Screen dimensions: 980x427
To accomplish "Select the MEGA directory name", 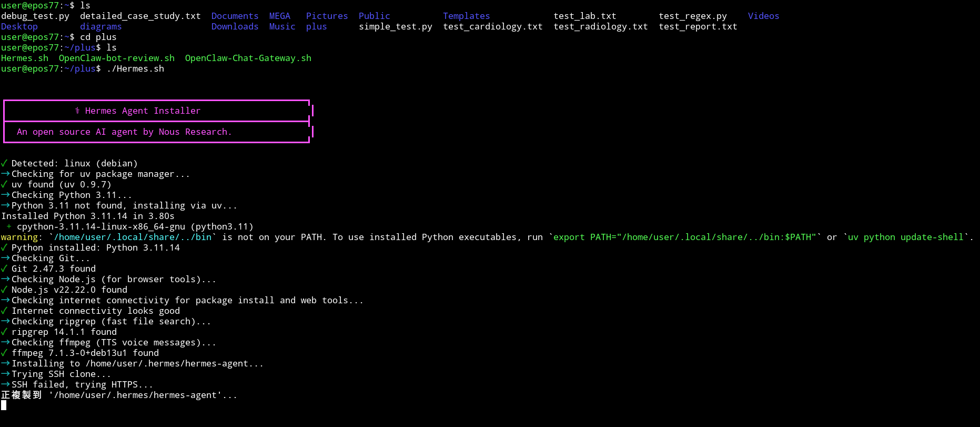I will pyautogui.click(x=280, y=16).
